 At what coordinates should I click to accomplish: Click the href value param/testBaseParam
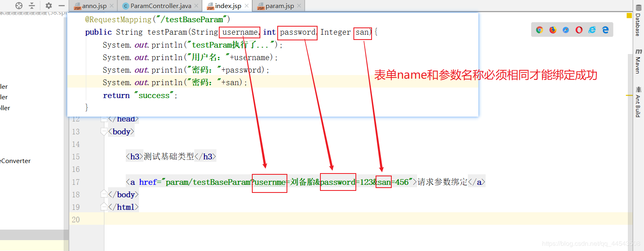point(208,182)
